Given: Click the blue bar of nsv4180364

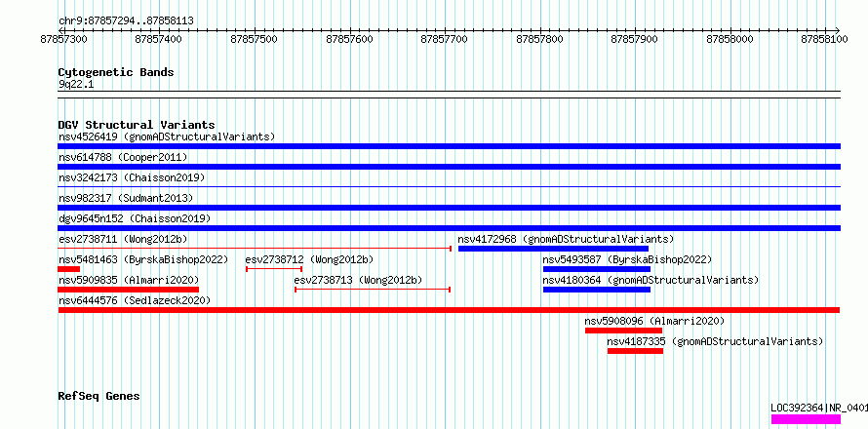Looking at the screenshot, I should pos(597,289).
